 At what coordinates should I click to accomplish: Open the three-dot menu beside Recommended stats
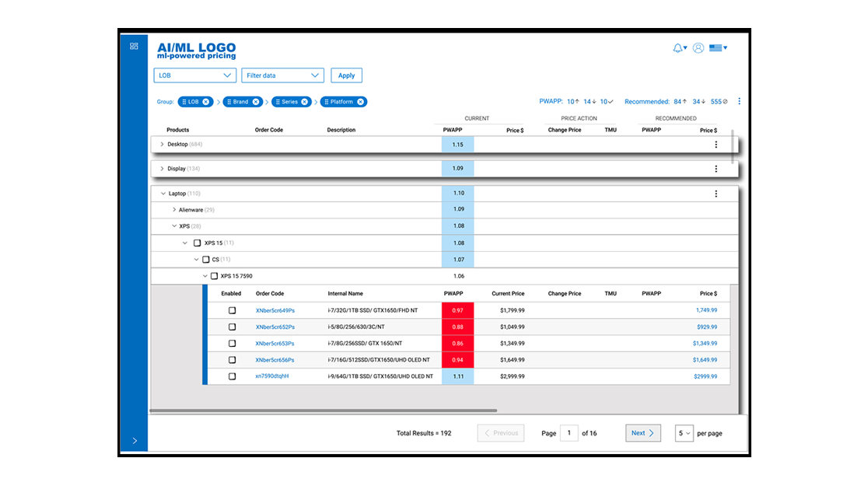click(739, 101)
